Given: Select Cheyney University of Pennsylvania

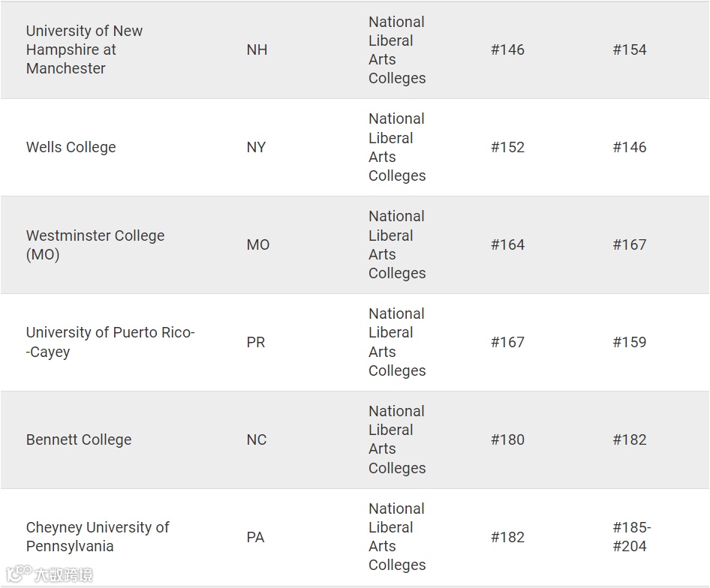Looking at the screenshot, I should coord(98,537).
